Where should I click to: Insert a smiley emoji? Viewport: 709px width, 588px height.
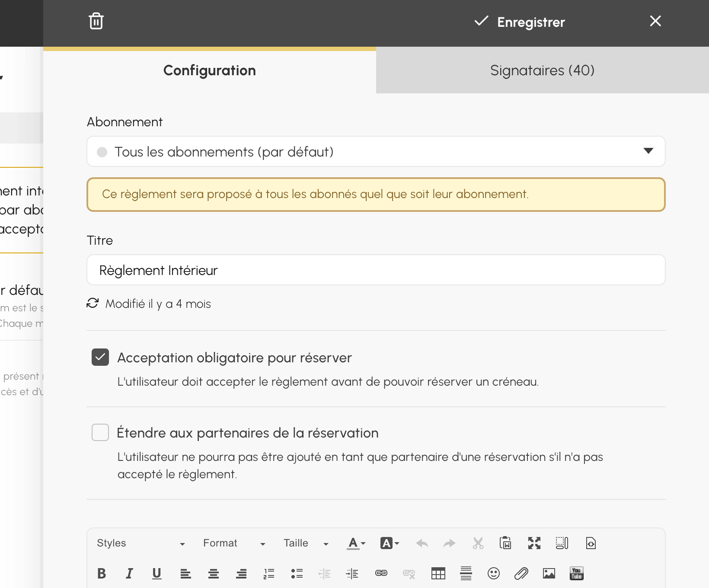click(x=493, y=573)
